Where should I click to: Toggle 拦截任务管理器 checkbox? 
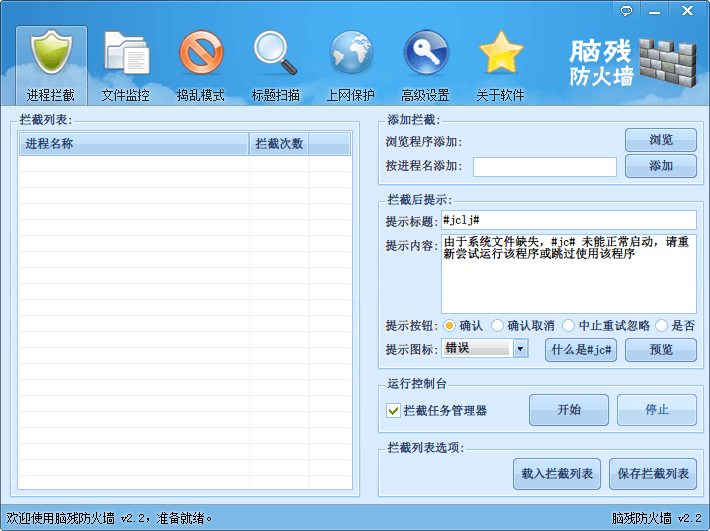(x=393, y=411)
